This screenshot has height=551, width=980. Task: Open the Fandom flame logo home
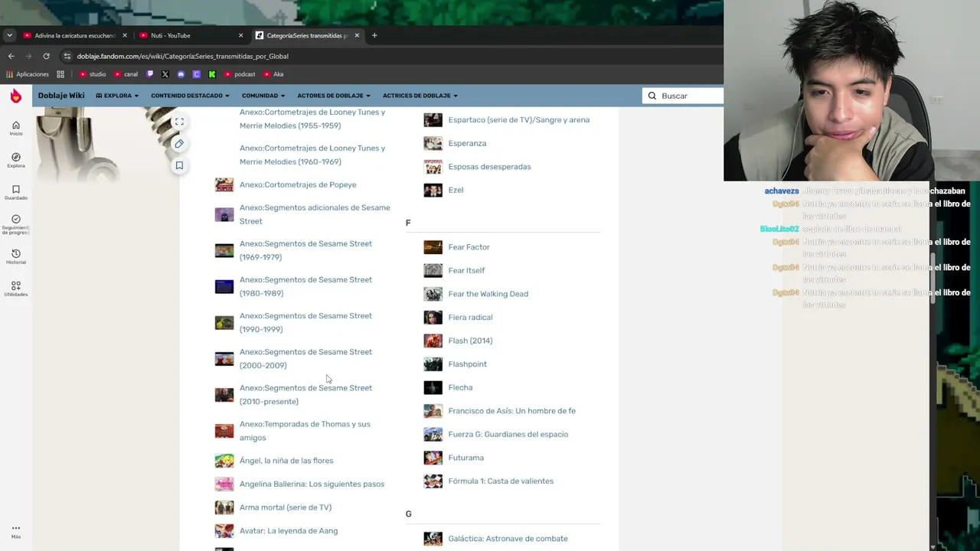pyautogui.click(x=16, y=96)
